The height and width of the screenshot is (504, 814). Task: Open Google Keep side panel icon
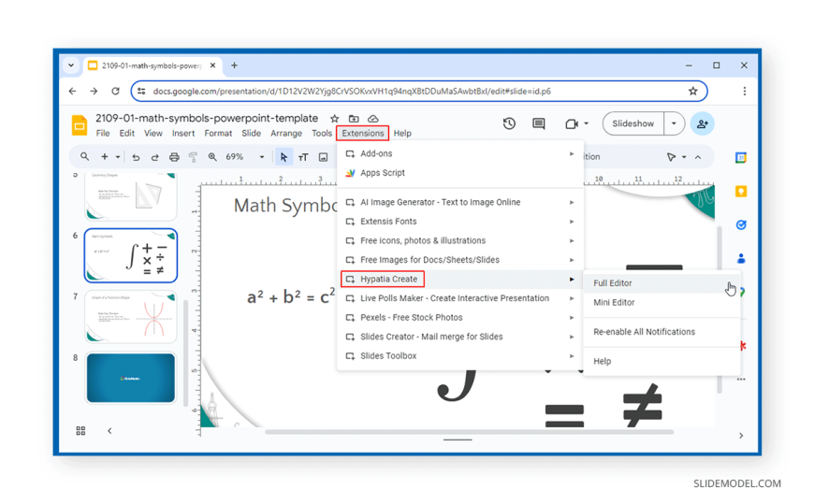coord(741,192)
